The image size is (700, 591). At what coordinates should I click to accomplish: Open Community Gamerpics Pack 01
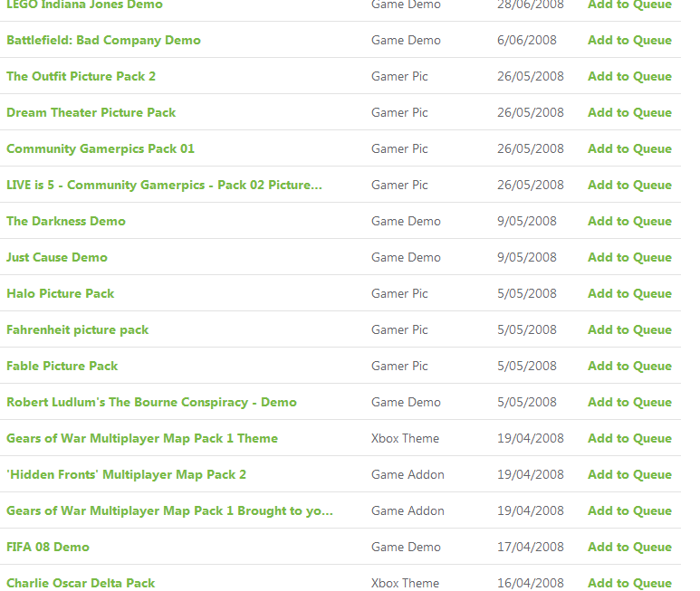click(x=101, y=148)
